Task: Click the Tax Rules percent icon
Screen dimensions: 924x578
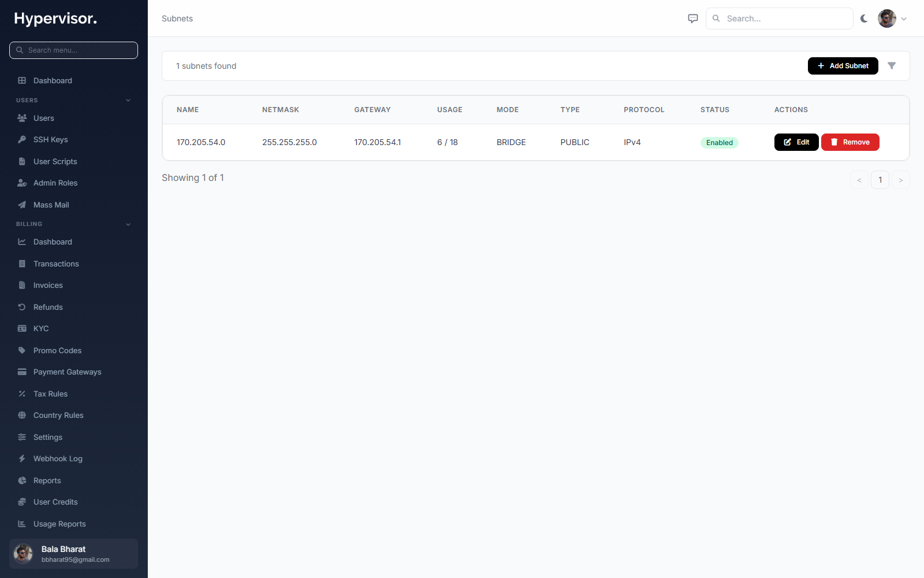Action: [x=22, y=394]
